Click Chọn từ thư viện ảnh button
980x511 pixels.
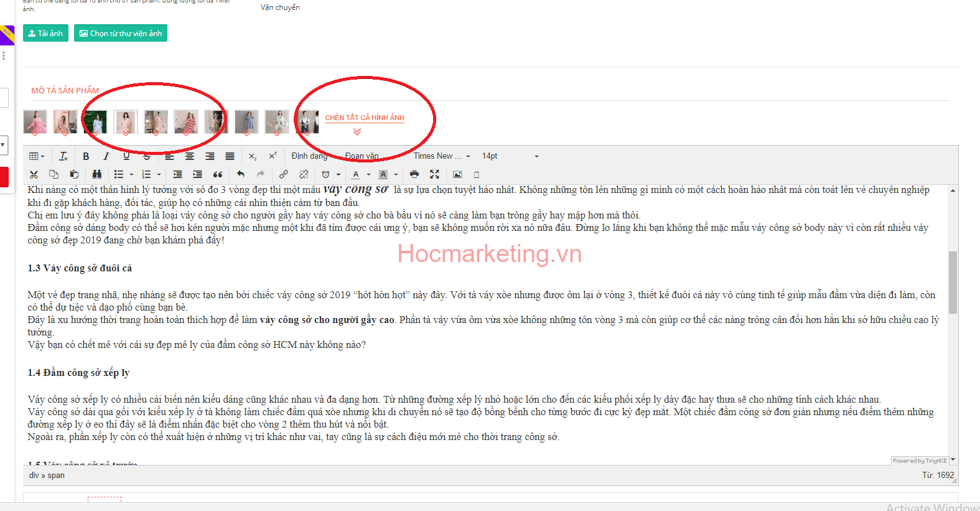121,34
